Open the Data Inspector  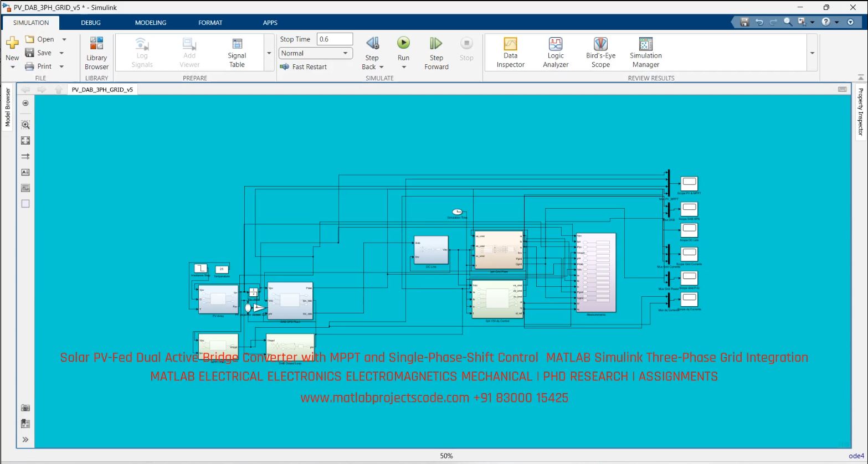[510, 53]
